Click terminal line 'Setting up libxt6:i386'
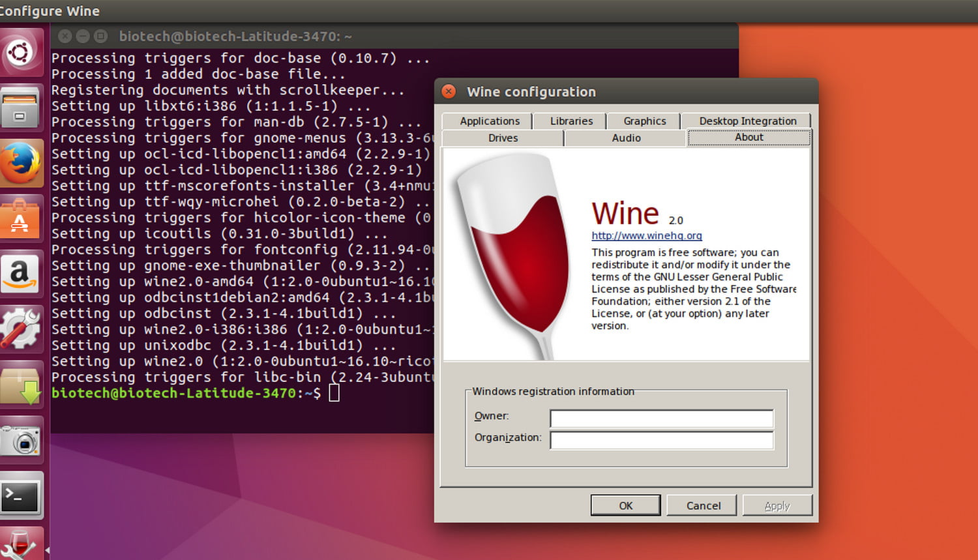Image resolution: width=978 pixels, height=560 pixels. point(211,106)
